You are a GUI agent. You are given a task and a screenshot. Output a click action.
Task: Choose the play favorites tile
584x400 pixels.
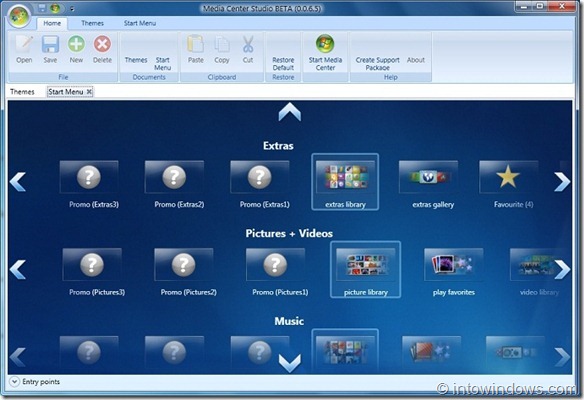(454, 272)
